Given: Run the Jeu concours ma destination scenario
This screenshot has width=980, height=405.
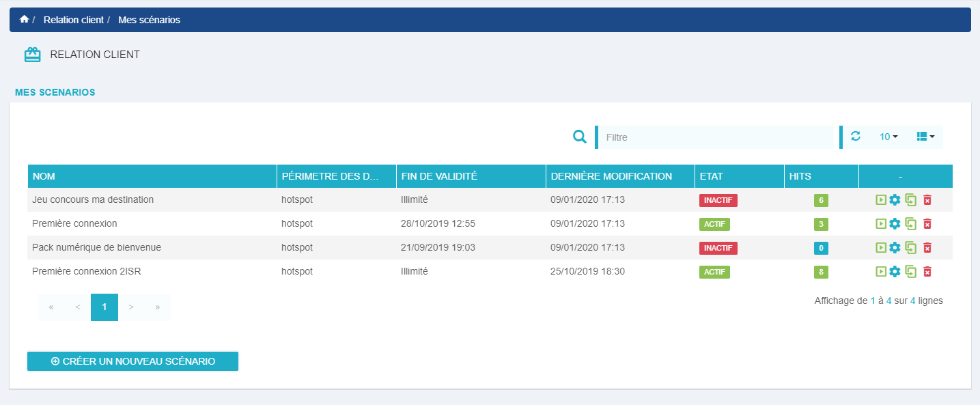Looking at the screenshot, I should [x=881, y=200].
